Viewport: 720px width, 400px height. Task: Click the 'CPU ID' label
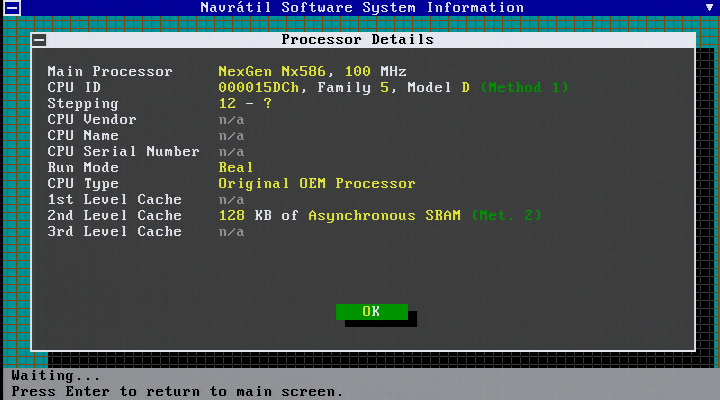click(74, 88)
